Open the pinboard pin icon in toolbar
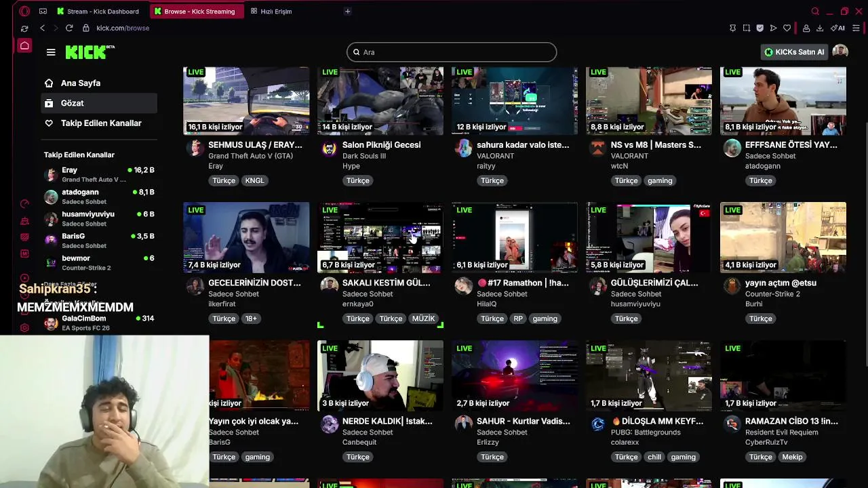Screen dimensions: 868x488 732,28
